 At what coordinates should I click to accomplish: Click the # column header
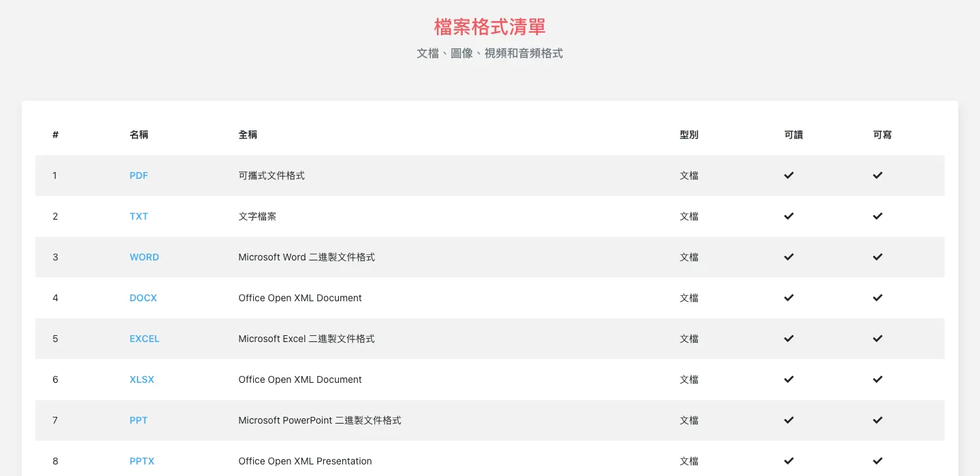(x=55, y=135)
